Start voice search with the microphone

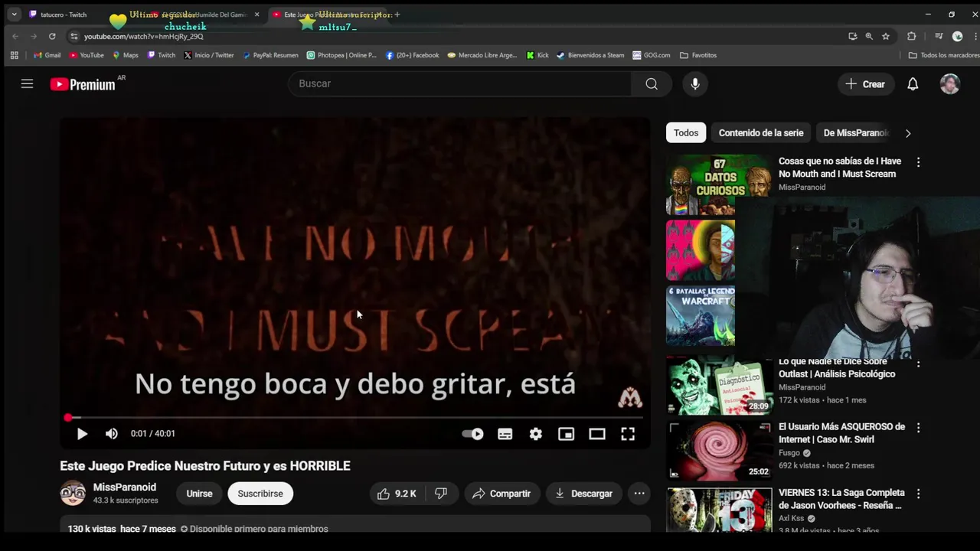point(695,84)
